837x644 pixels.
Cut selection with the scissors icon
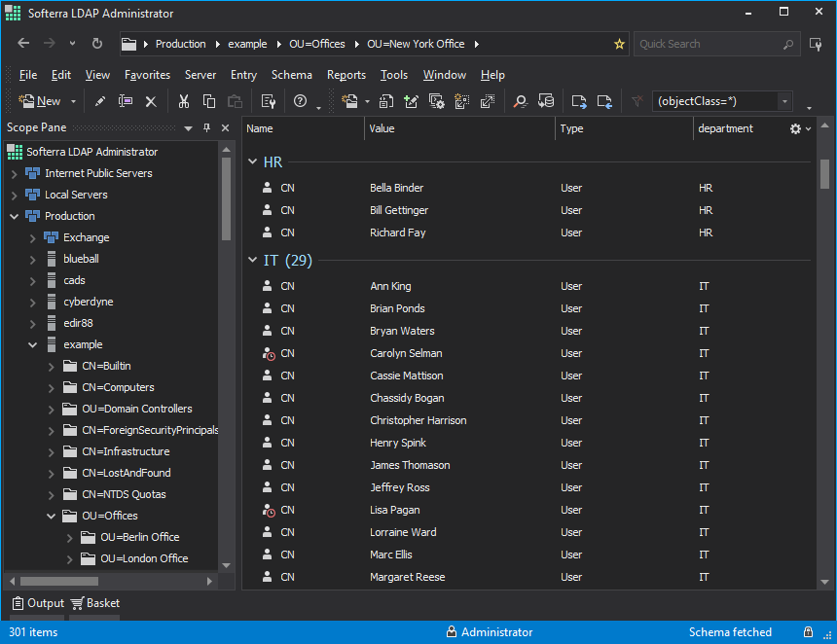(x=184, y=101)
